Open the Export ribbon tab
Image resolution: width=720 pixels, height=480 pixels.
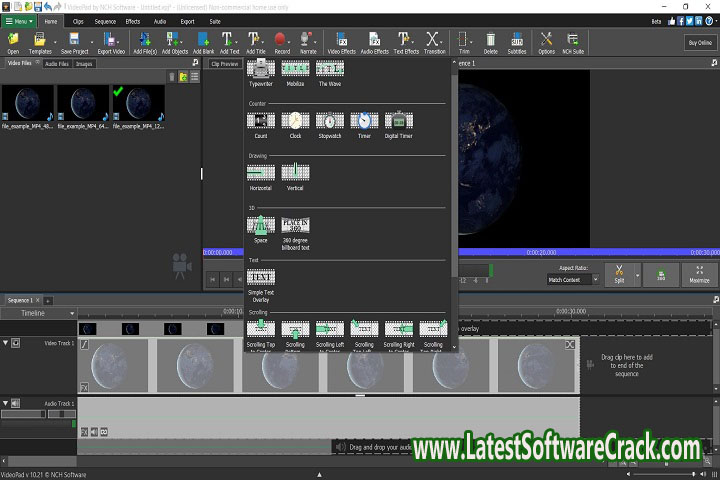187,22
